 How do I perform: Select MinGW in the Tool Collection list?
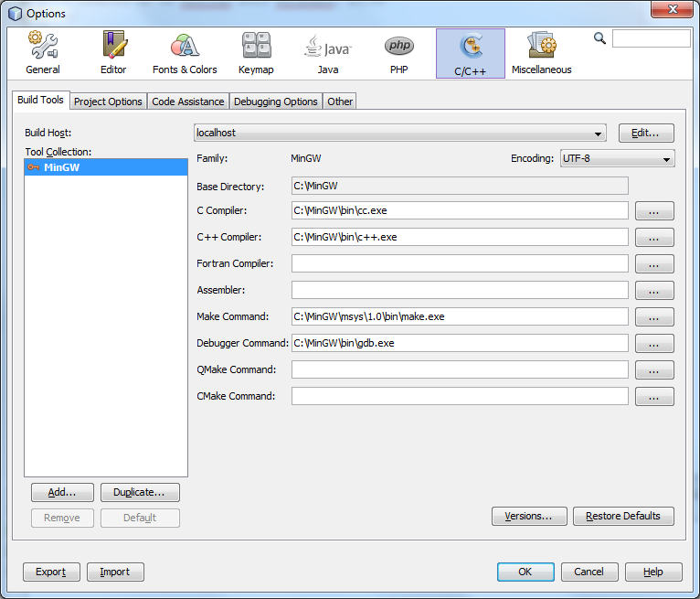pyautogui.click(x=106, y=167)
